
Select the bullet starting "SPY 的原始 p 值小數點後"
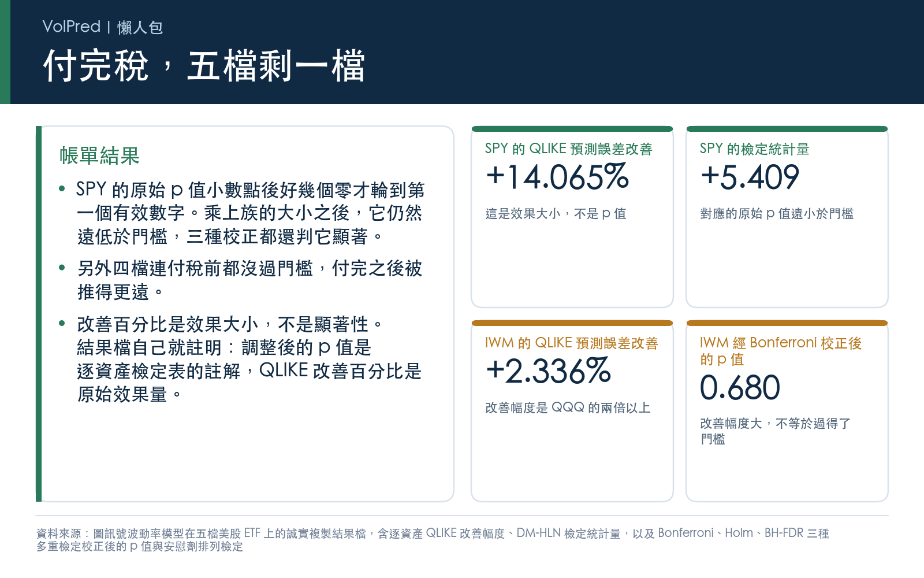coord(243,213)
